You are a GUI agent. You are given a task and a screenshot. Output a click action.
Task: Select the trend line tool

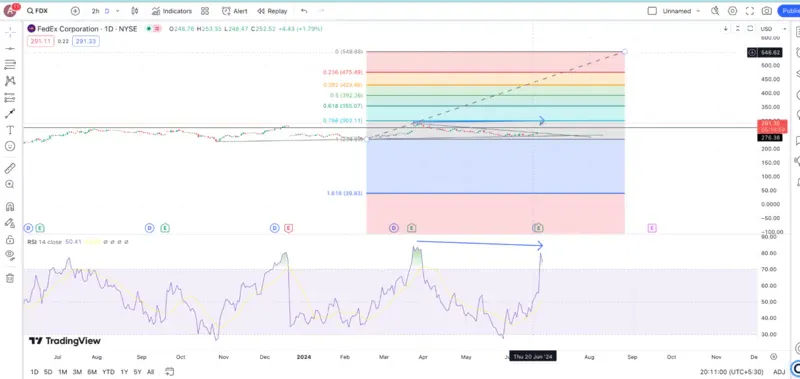click(10, 48)
